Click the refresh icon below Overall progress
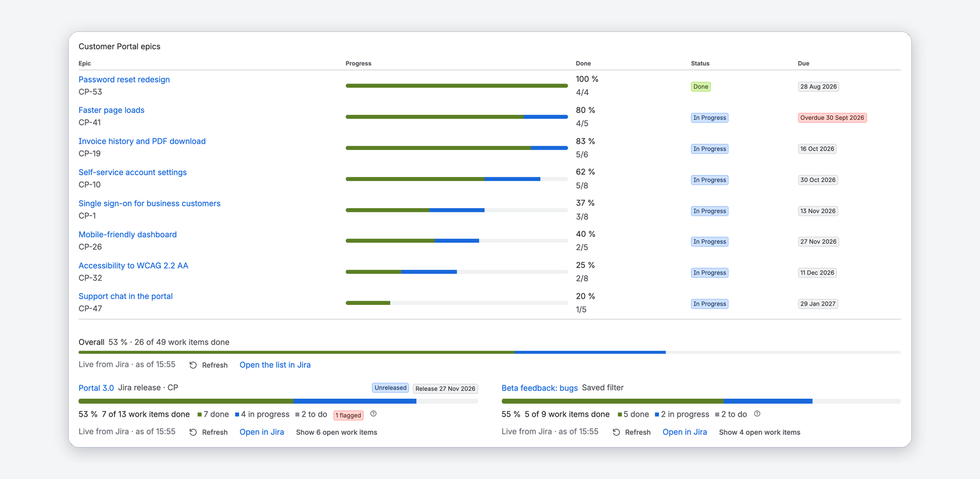 (193, 365)
